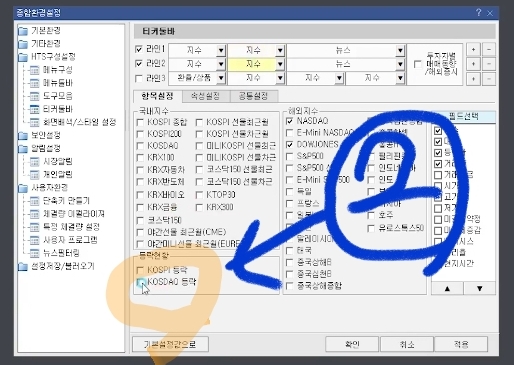
Task: Click the 취소 button
Action: point(407,344)
